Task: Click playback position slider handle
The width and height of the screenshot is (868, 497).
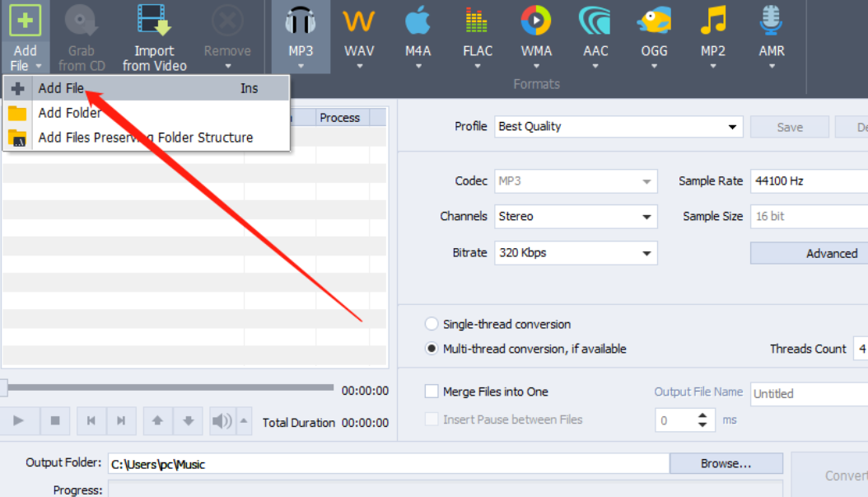Action: click(x=4, y=387)
